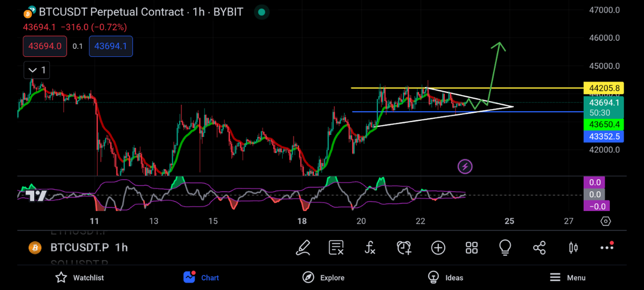Switch to the Watchlist tab
The width and height of the screenshot is (644, 290).
coord(80,278)
